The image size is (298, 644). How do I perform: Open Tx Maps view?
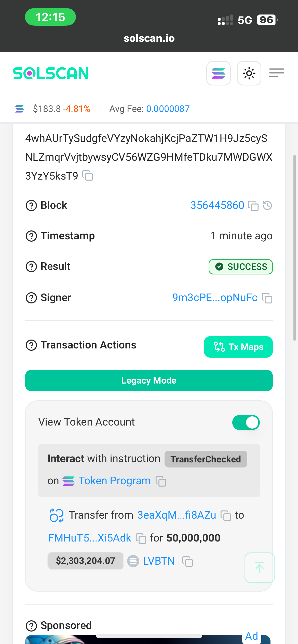238,347
